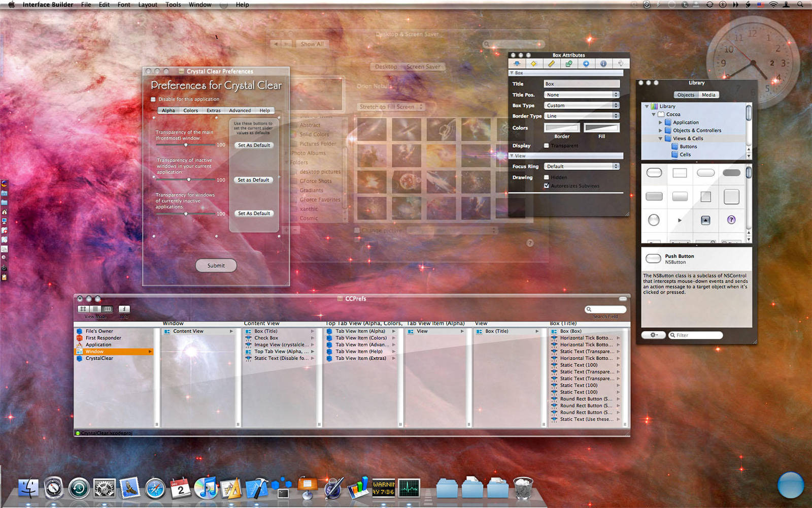Click Set As Default for inactive applications
Image resolution: width=812 pixels, height=508 pixels.
pos(254,213)
